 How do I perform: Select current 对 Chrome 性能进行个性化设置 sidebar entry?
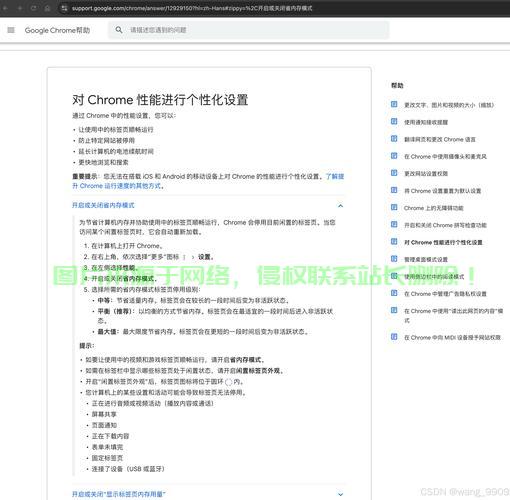443,242
